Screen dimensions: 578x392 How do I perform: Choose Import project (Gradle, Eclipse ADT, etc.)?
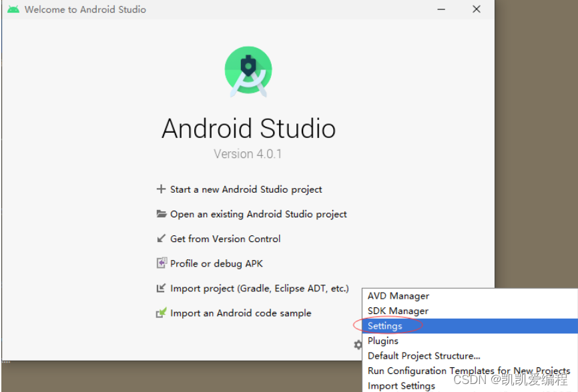click(x=260, y=288)
